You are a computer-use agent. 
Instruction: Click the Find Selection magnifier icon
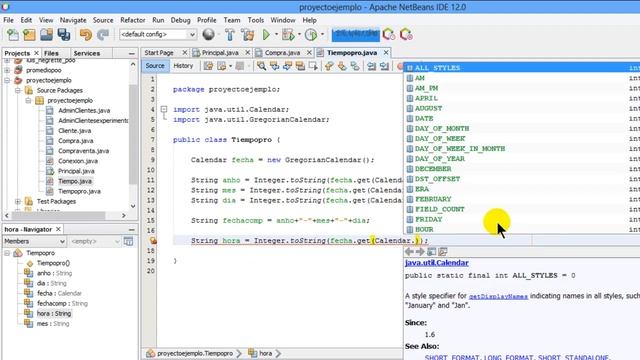(262, 66)
